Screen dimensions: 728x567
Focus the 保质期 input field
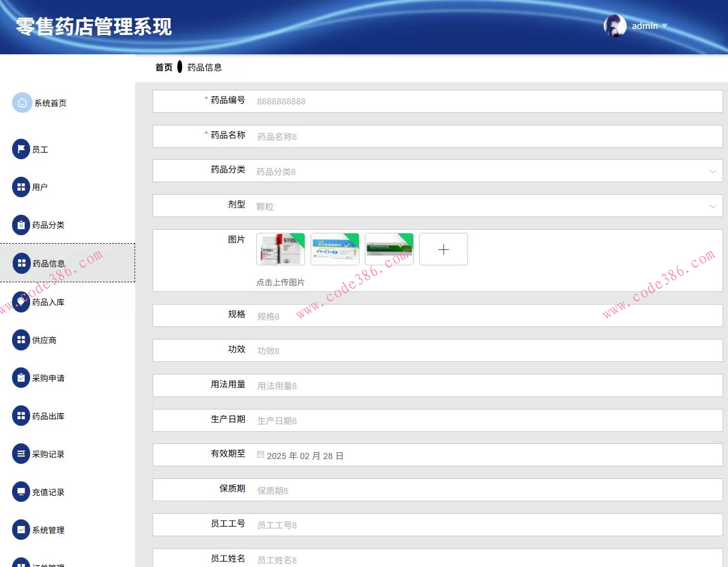[486, 490]
